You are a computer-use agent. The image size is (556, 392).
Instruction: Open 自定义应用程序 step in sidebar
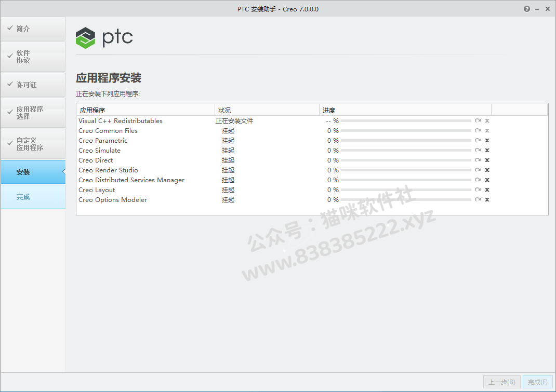[33, 144]
